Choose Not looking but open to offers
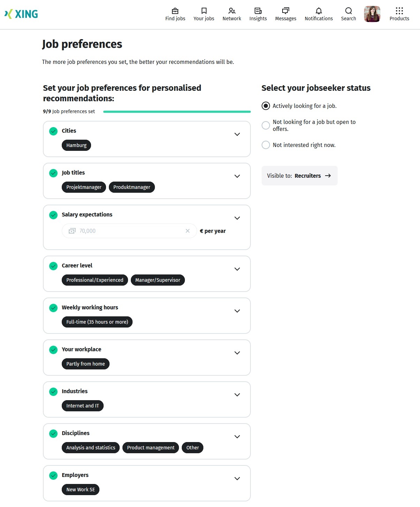This screenshot has width=420, height=507. tap(266, 125)
